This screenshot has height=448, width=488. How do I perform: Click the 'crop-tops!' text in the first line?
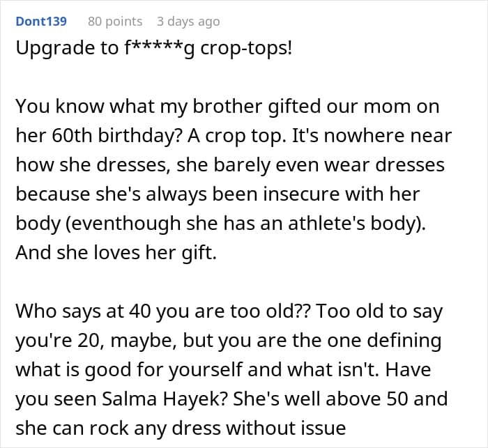tap(246, 49)
